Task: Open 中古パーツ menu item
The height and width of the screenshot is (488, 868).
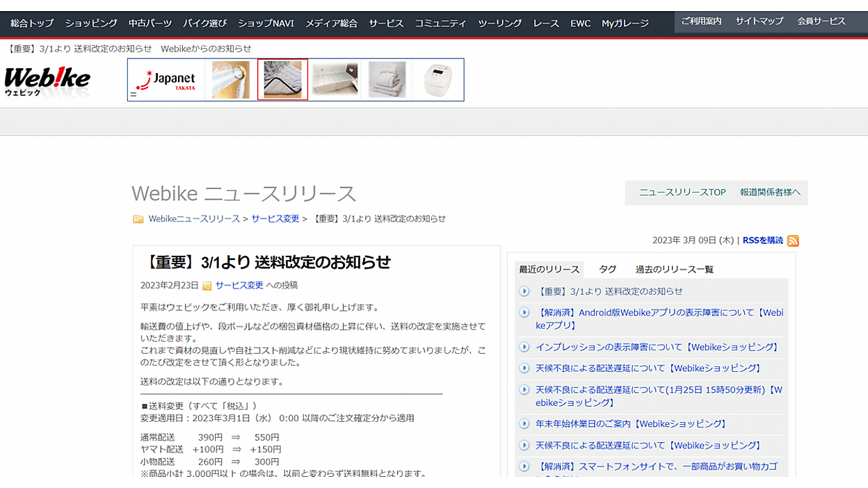Action: pos(150,23)
